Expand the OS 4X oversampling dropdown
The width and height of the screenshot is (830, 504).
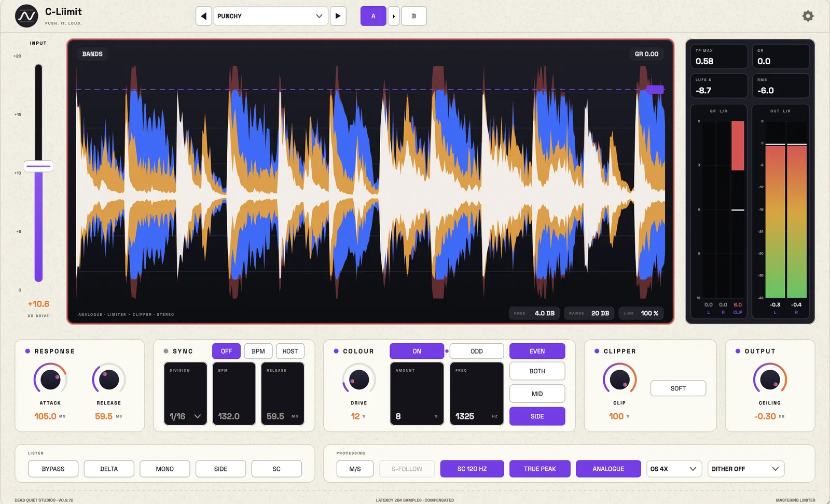coord(674,469)
